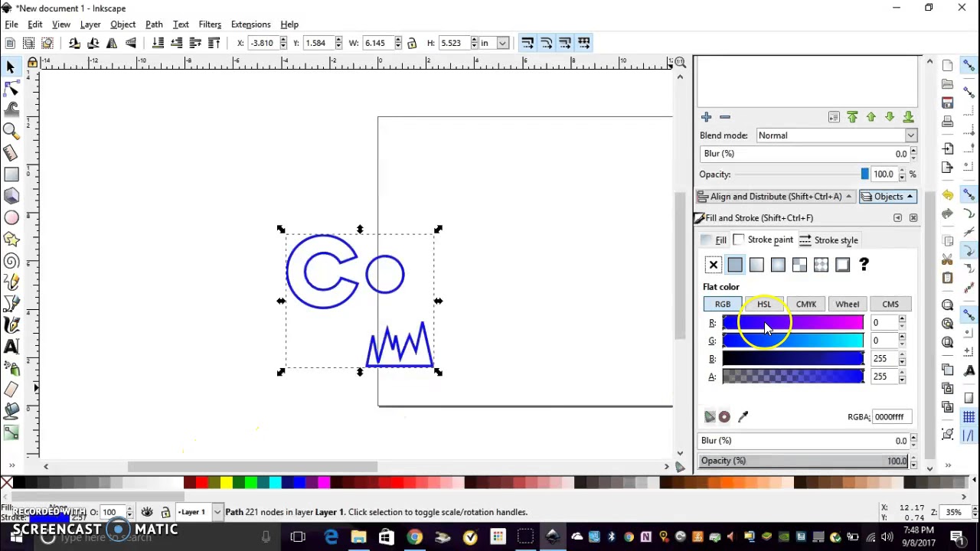980x551 pixels.
Task: Expand Align and Distribute panel arrow
Action: coord(848,197)
